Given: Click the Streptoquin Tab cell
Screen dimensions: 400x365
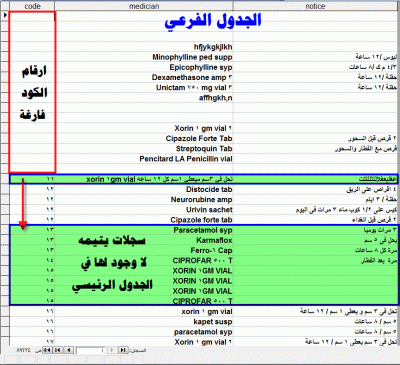Looking at the screenshot, I should coord(144,148).
